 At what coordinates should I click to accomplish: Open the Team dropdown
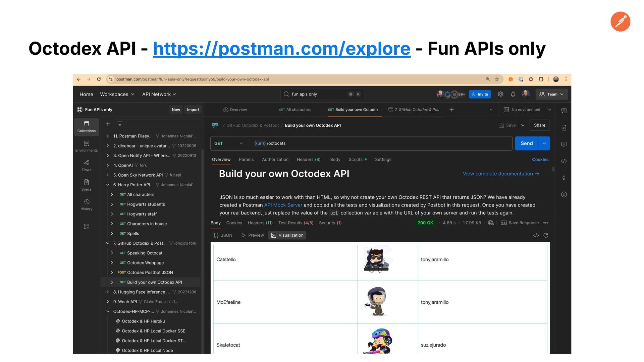click(x=551, y=95)
